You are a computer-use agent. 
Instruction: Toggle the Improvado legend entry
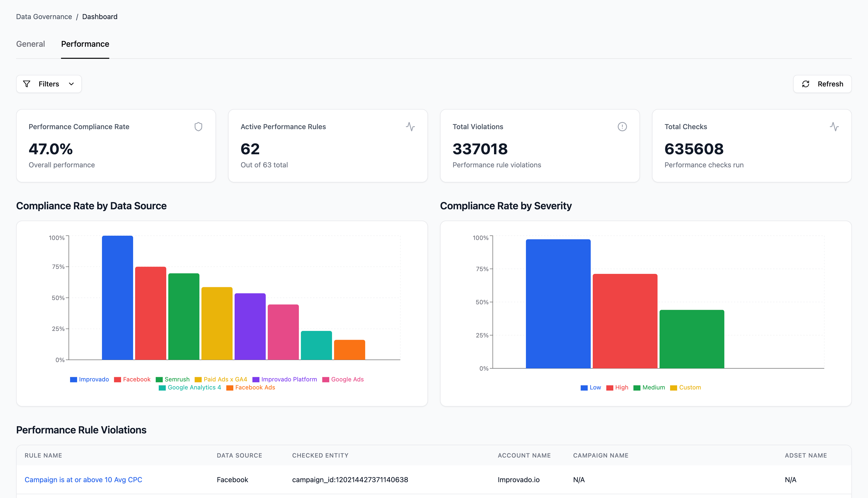[90, 379]
